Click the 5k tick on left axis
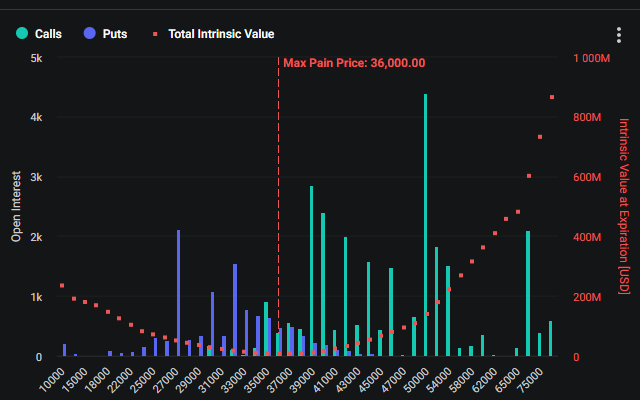The height and width of the screenshot is (400, 640). (35, 58)
